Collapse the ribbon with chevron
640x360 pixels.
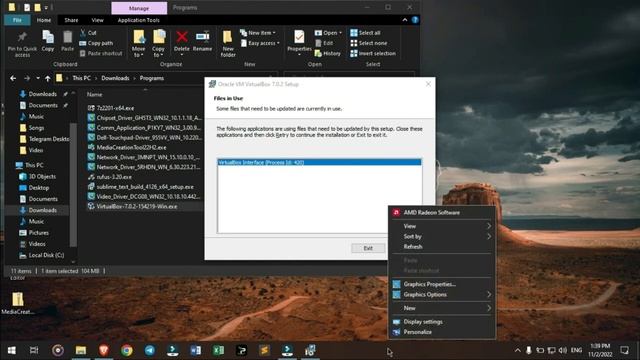click(x=404, y=20)
